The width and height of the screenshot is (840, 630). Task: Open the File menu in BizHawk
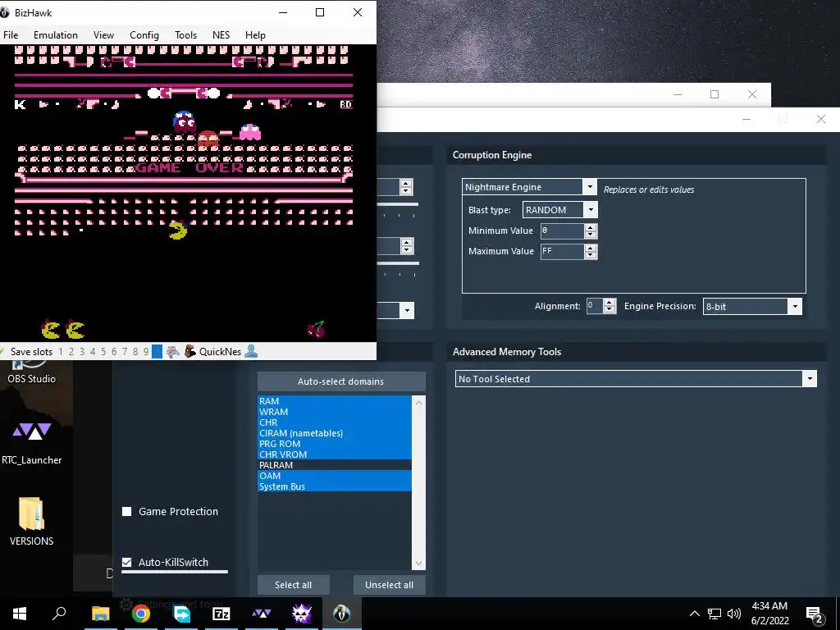(x=11, y=34)
